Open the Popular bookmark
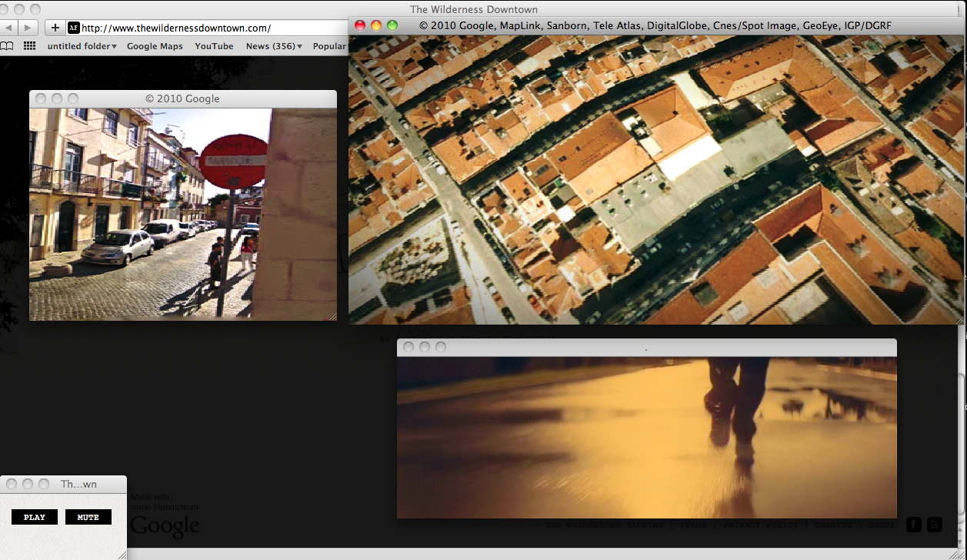 pyautogui.click(x=330, y=46)
